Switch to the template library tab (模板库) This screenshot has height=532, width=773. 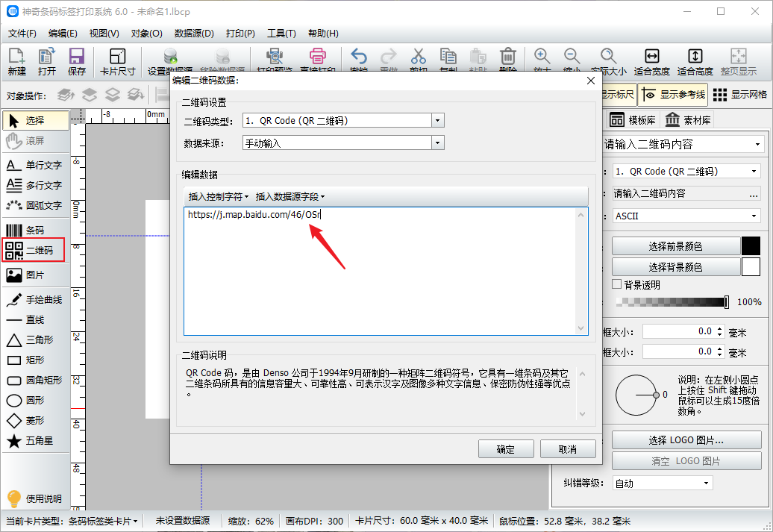pyautogui.click(x=633, y=120)
